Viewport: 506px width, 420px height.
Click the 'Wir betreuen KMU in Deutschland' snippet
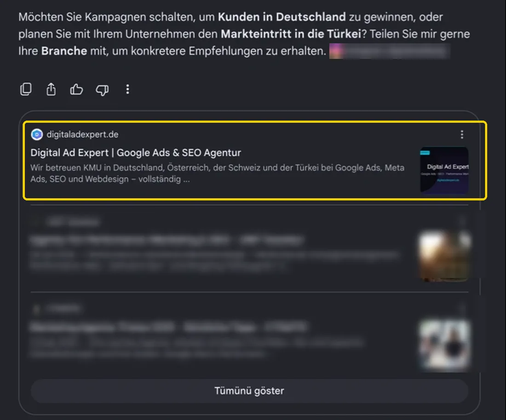[x=217, y=173]
